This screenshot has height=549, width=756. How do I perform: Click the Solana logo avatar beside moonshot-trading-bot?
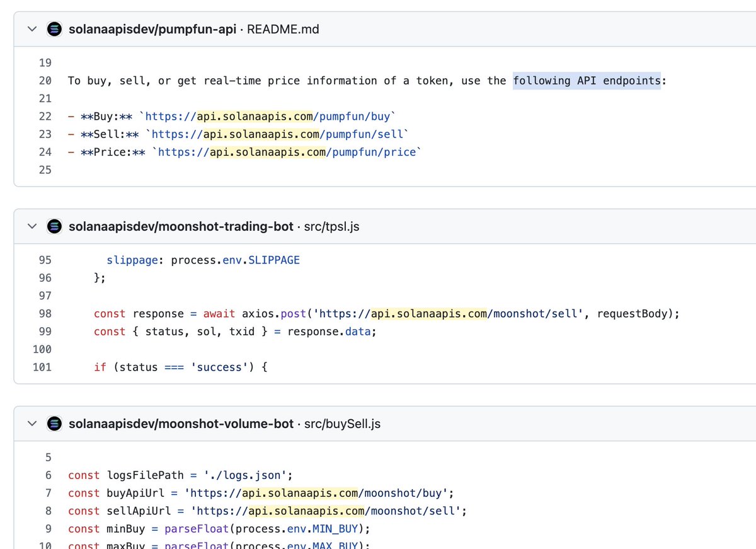click(54, 226)
